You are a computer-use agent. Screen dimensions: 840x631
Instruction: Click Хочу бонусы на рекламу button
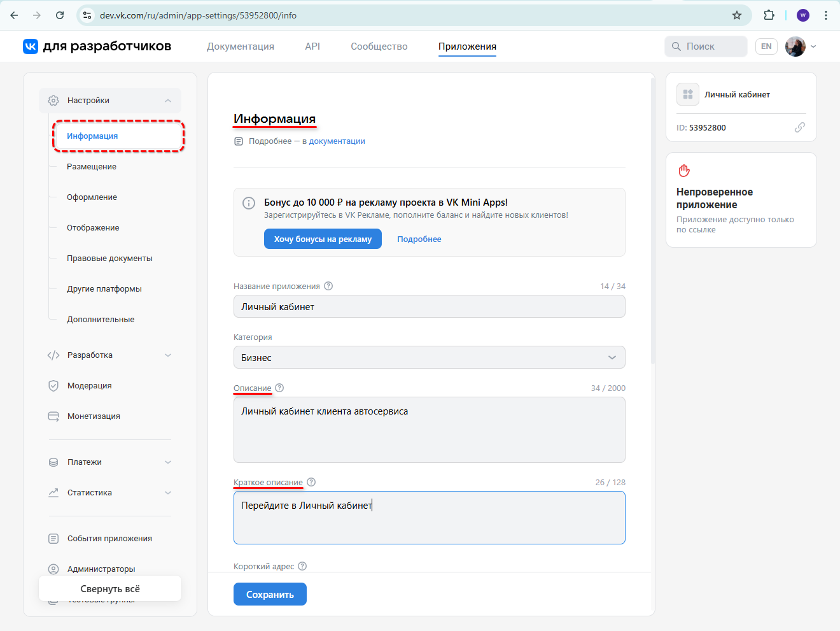323,238
